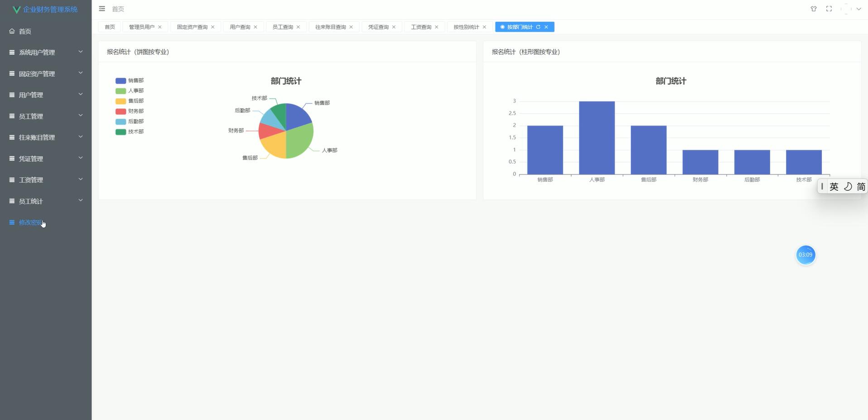Switch to the 员工查询 tab
Viewport: 868px width, 420px height.
[x=282, y=27]
